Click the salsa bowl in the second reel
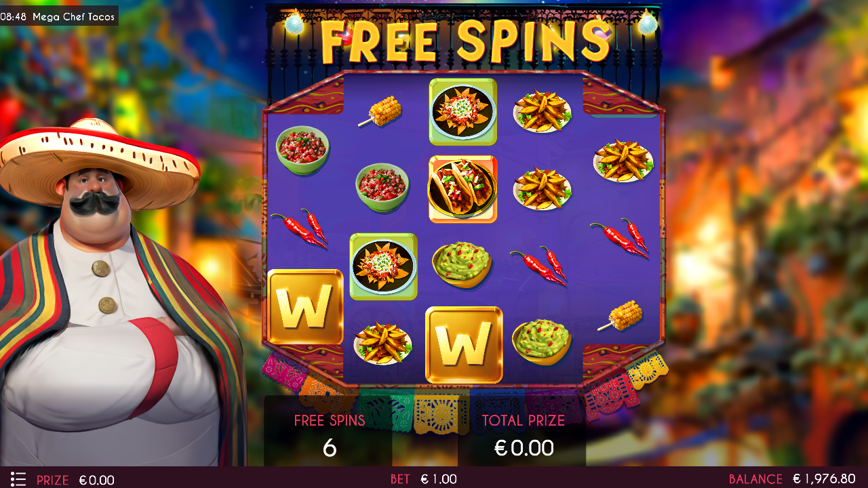This screenshot has width=868, height=488. [382, 187]
